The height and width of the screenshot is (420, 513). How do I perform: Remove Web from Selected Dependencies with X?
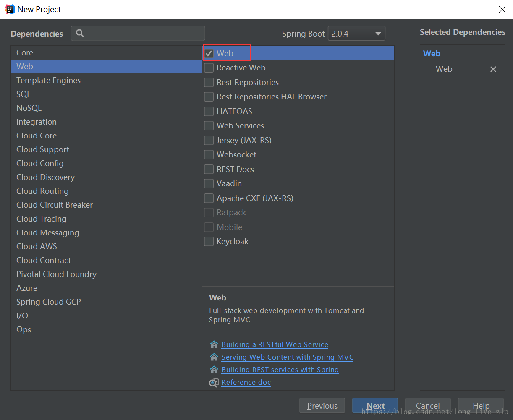coord(493,69)
